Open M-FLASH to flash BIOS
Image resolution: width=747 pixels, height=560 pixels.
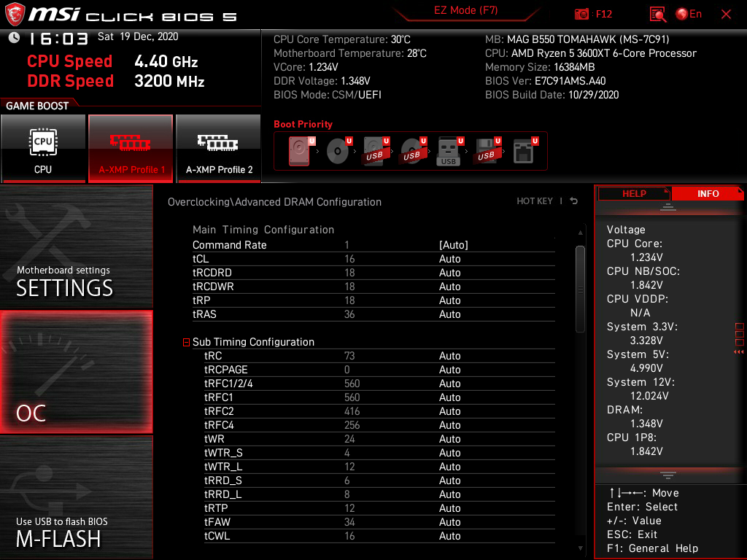[76, 497]
